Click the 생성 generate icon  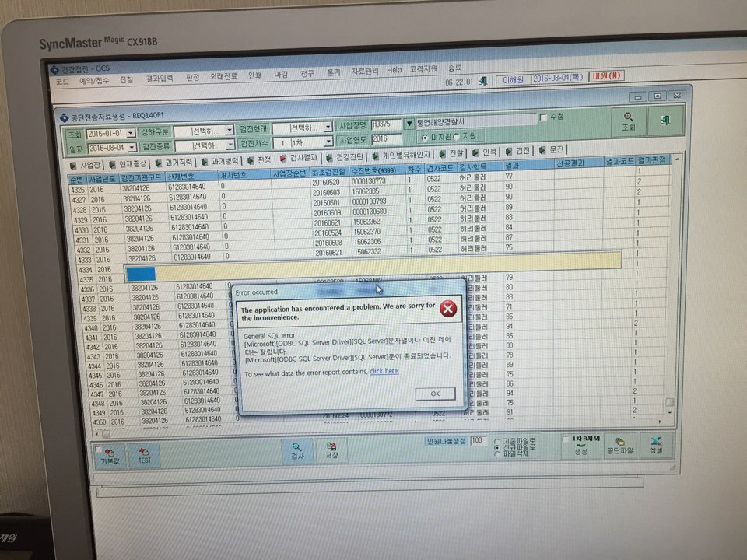tap(580, 446)
